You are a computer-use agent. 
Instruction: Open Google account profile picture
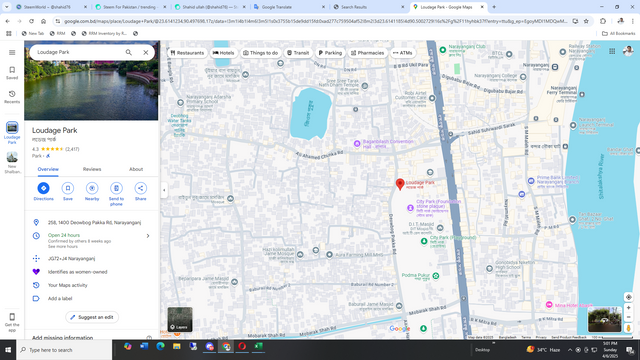(628, 51)
